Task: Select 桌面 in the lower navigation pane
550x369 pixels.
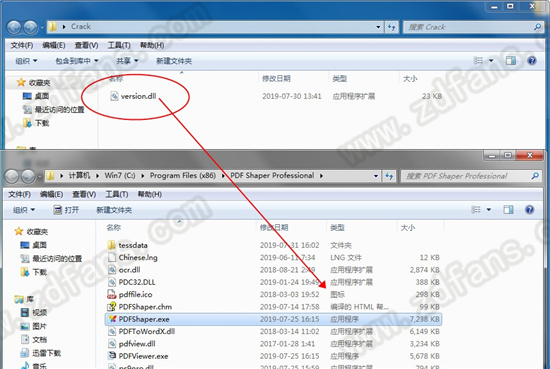Action: [x=34, y=245]
